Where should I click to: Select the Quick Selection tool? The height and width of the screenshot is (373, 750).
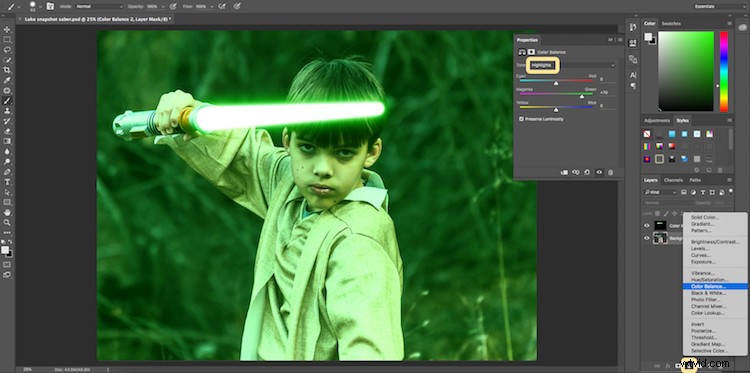(x=7, y=60)
